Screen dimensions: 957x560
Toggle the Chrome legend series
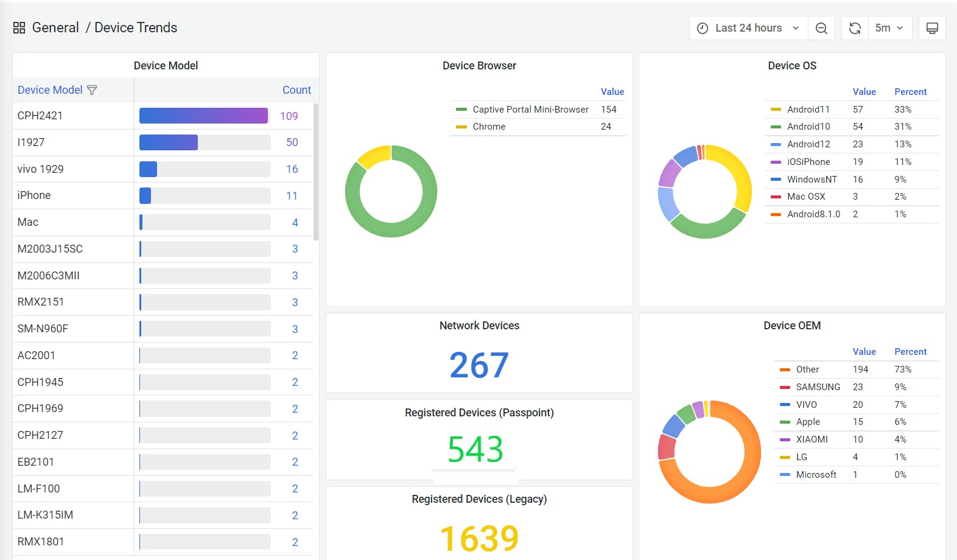point(489,127)
